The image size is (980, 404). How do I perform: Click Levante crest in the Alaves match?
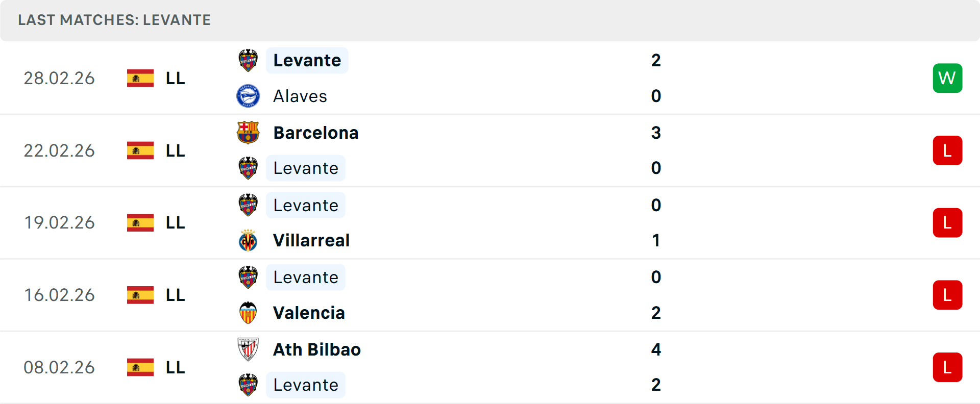[x=248, y=60]
